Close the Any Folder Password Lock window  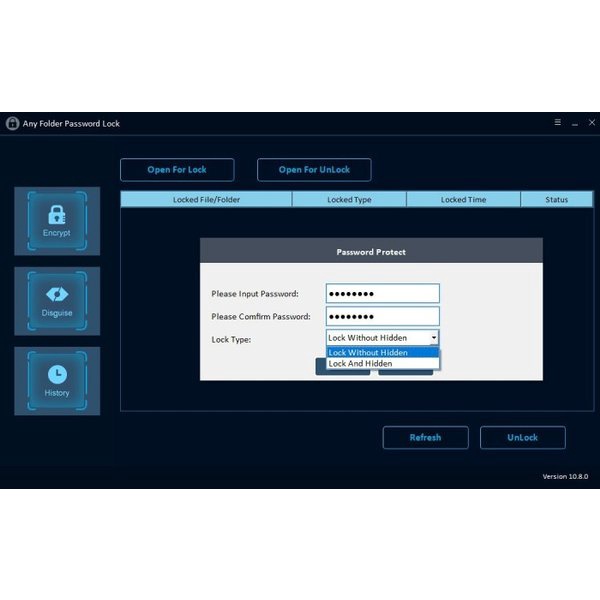click(x=592, y=122)
